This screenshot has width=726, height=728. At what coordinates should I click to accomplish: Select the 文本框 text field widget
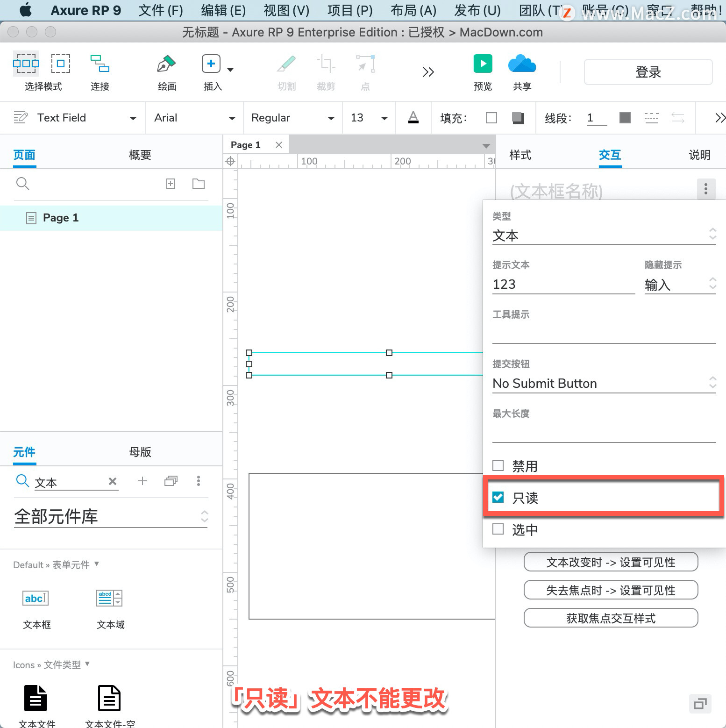[x=36, y=598]
